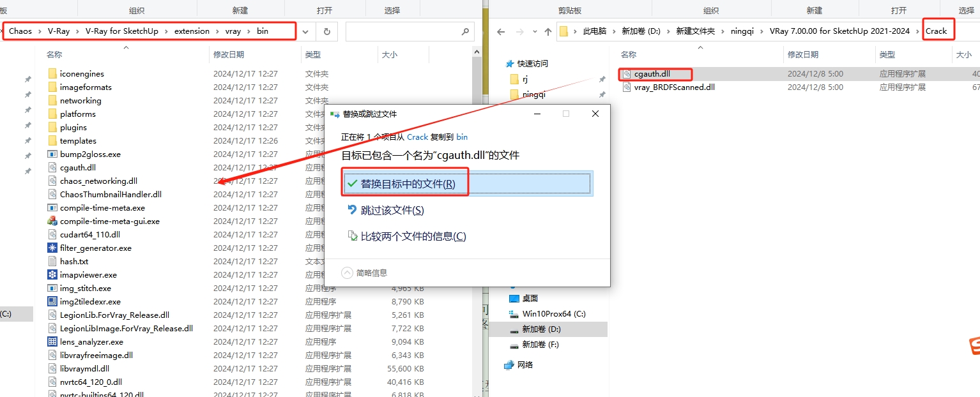Select the plugins folder icon
Image resolution: width=980 pixels, height=397 pixels.
tap(52, 127)
